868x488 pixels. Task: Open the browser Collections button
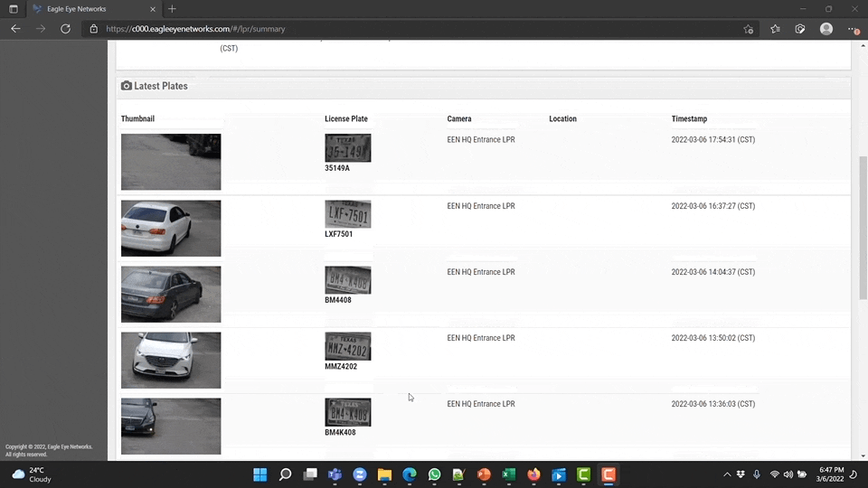pyautogui.click(x=800, y=29)
